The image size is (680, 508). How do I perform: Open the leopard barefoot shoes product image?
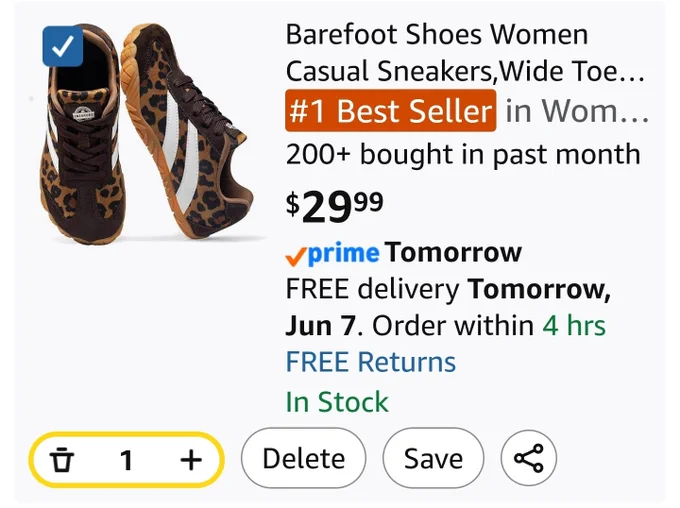tap(147, 132)
